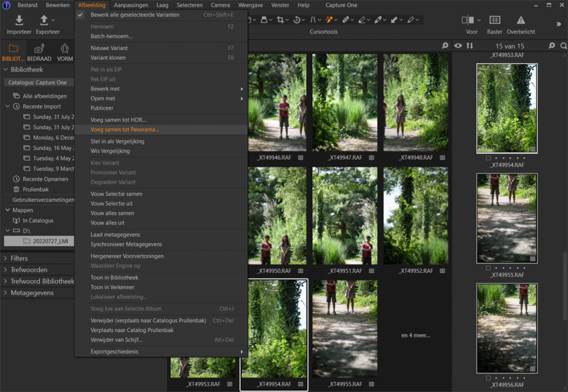Image resolution: width=568 pixels, height=392 pixels.
Task: Open the Exporteer dropdown arrow
Action: coord(53,21)
